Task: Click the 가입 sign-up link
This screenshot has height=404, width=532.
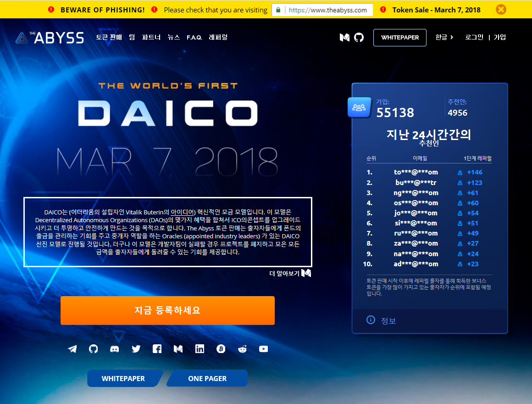Action: pyautogui.click(x=499, y=37)
